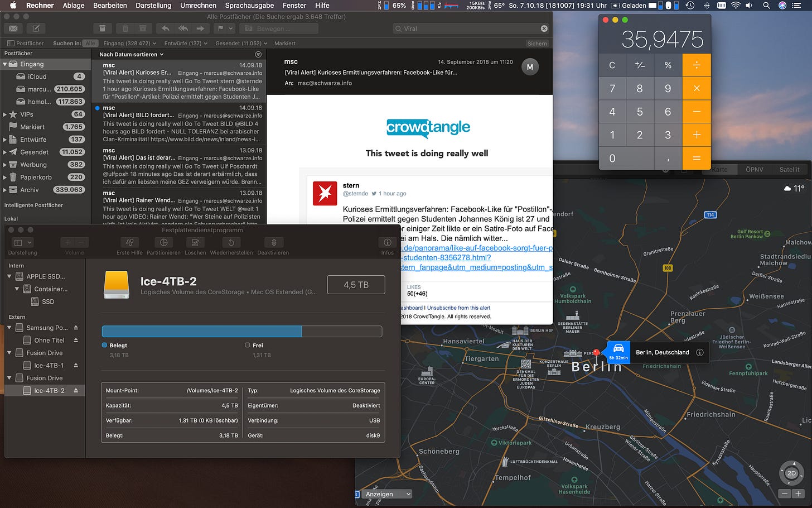Open the Bearbeiten menu
Viewport: 812px width, 508px height.
(x=110, y=5)
